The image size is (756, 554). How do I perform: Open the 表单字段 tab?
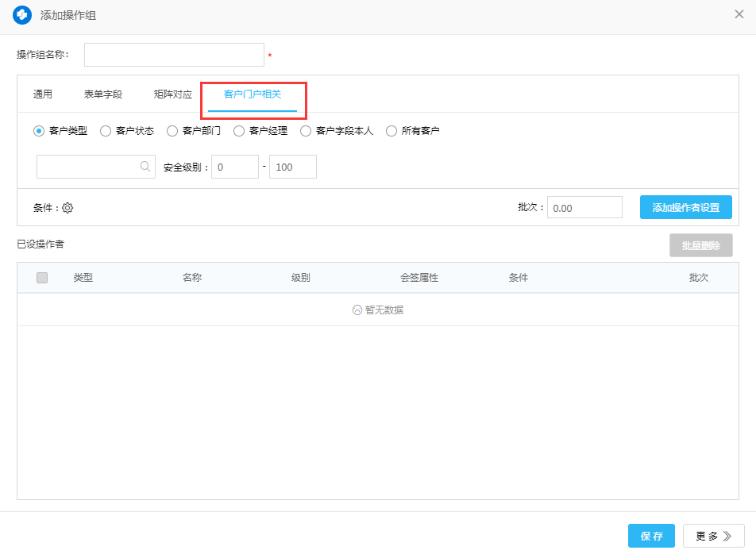(103, 94)
